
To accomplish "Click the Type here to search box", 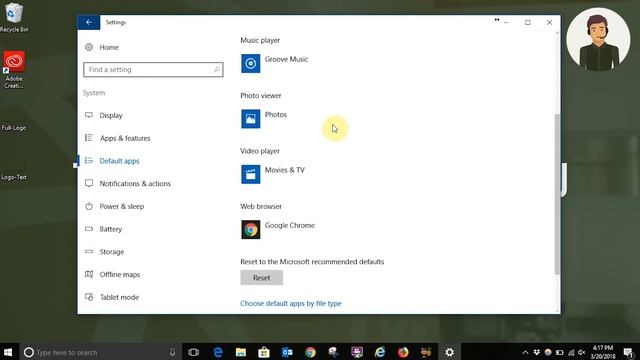I will (x=100, y=352).
